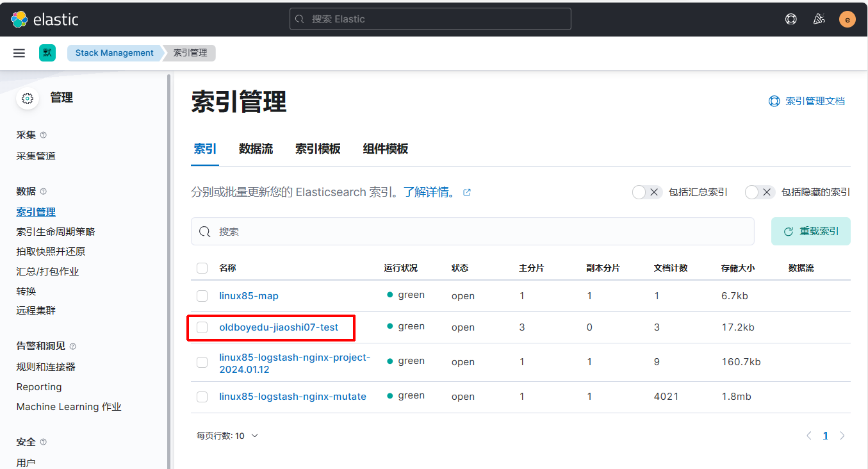
Task: Open the help menu lifebuoy icon
Action: [x=790, y=19]
